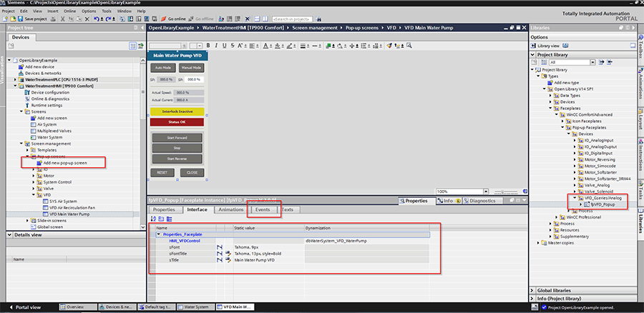Screen dimensions: 644x313
Task: Click the New project icon in toolbar
Action: [5, 19]
